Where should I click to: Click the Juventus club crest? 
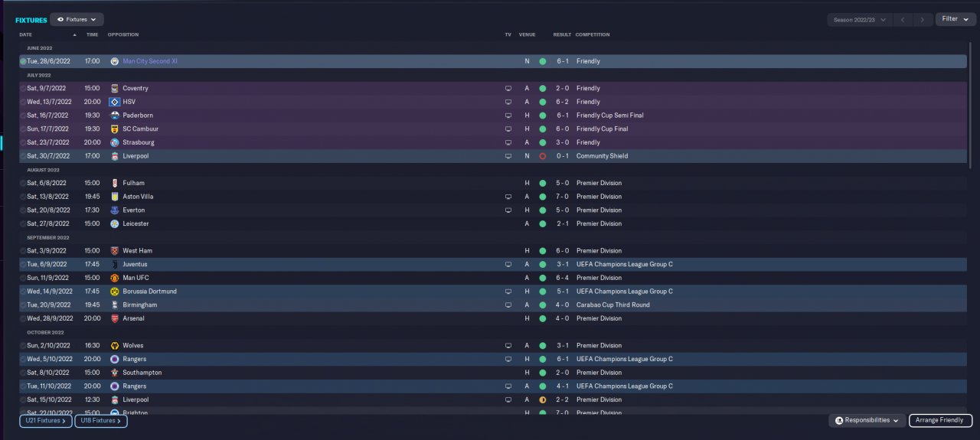coord(115,264)
